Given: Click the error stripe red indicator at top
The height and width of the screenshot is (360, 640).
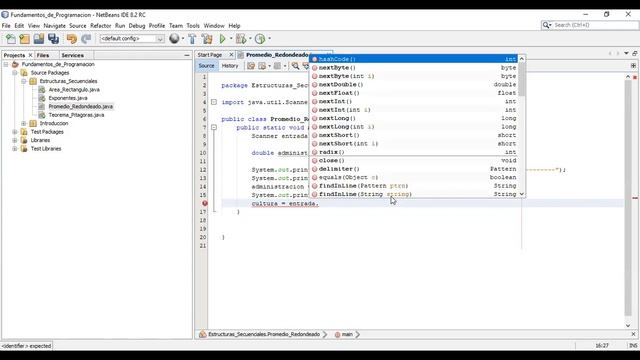Looking at the screenshot, I should (x=635, y=77).
